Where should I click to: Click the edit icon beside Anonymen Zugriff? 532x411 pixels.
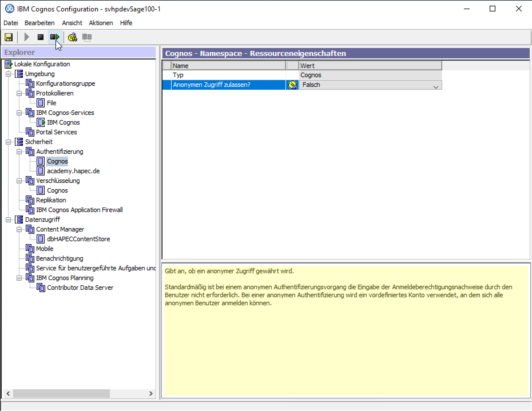point(292,85)
